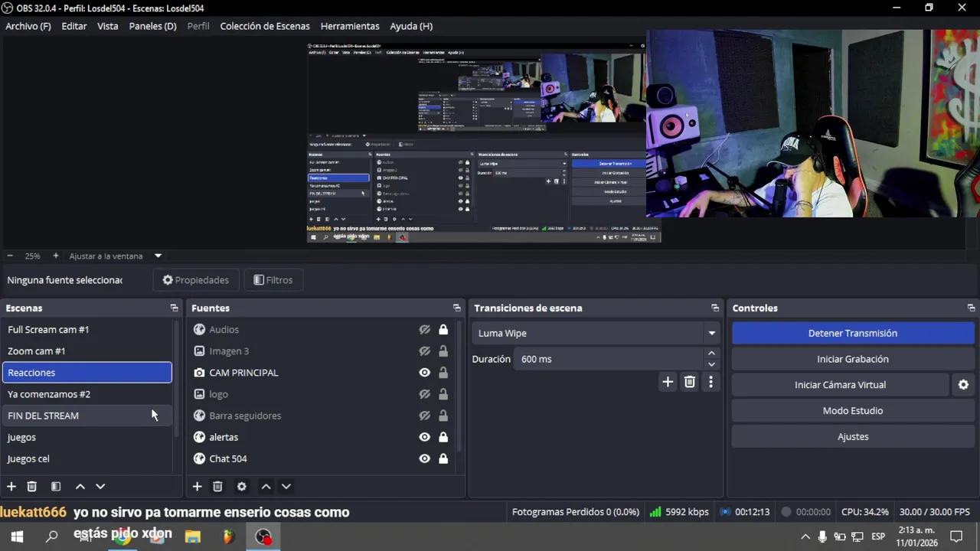This screenshot has width=980, height=551.
Task: Hide the alertas source
Action: coord(424,437)
